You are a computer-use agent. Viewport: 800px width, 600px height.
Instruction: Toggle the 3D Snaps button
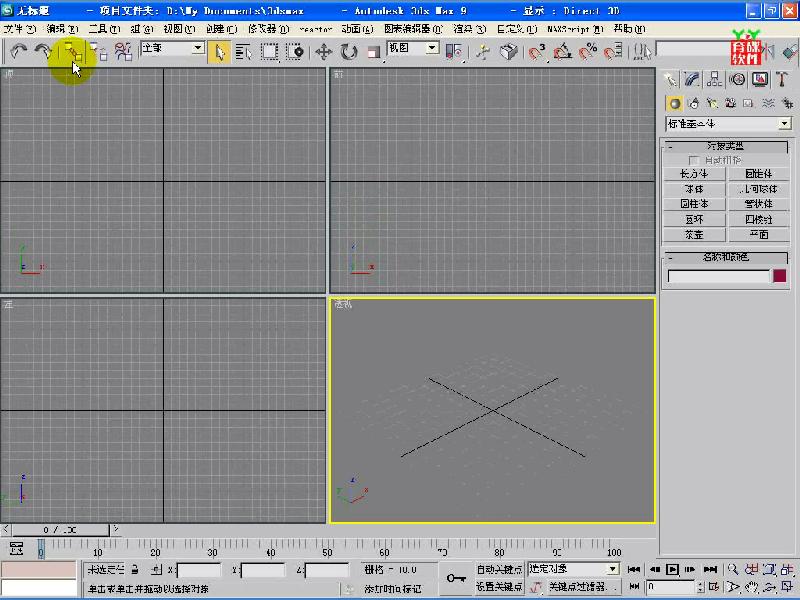536,52
